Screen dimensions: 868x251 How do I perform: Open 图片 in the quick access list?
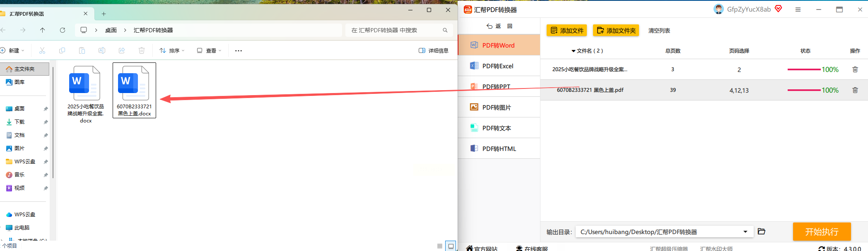[19, 148]
